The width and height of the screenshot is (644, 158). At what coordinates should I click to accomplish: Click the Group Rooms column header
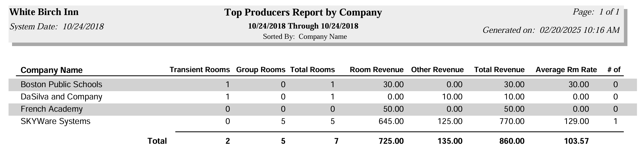click(261, 70)
